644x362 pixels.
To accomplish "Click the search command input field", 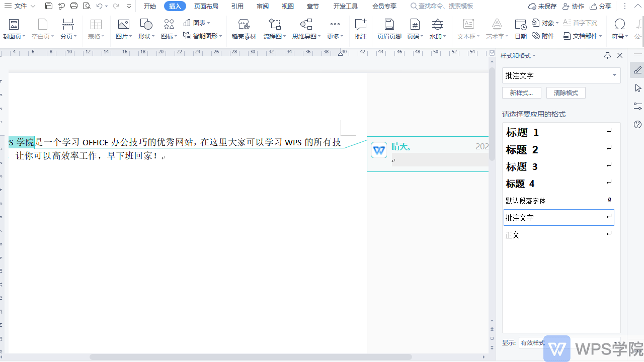I will point(445,6).
